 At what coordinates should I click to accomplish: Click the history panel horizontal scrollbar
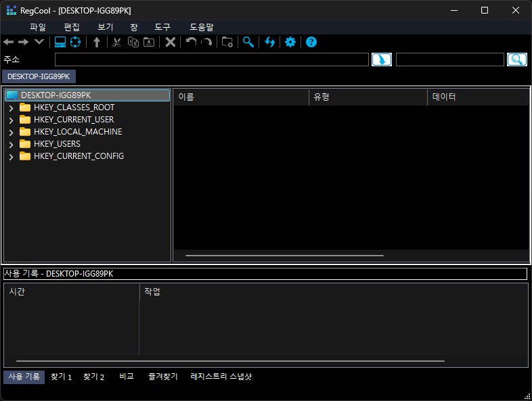230,361
